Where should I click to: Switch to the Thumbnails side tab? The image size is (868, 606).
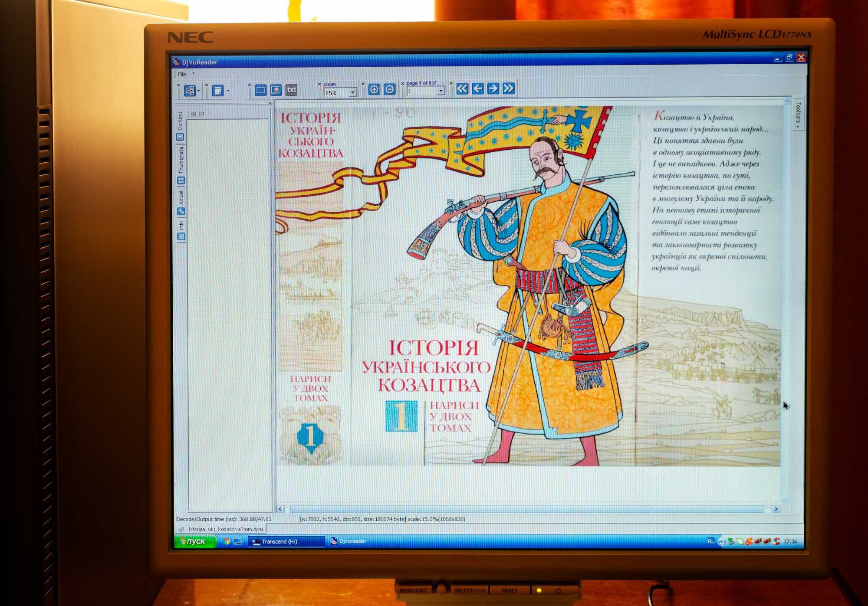(181, 165)
